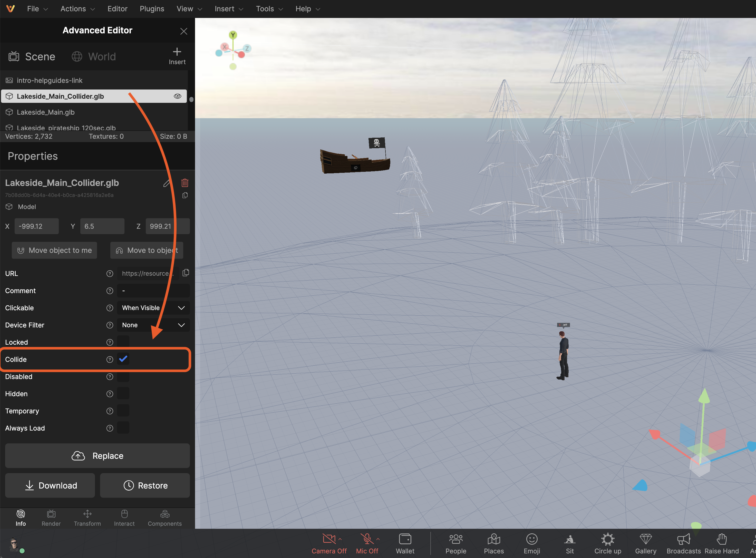Viewport: 756px width, 558px height.
Task: Click the Plugins menu item
Action: pyautogui.click(x=152, y=9)
